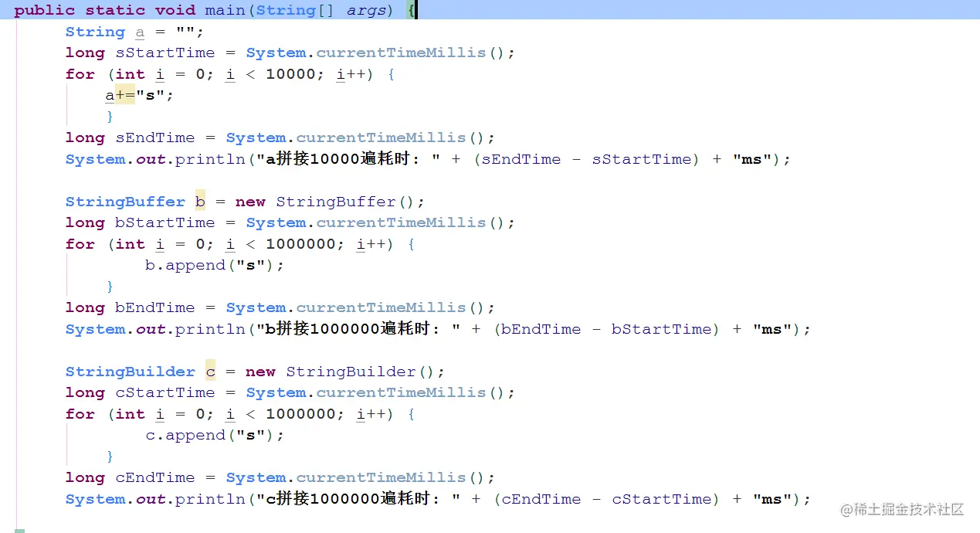Click "bEndTime" in its long declaration line
Image resolution: width=980 pixels, height=533 pixels.
(x=155, y=307)
